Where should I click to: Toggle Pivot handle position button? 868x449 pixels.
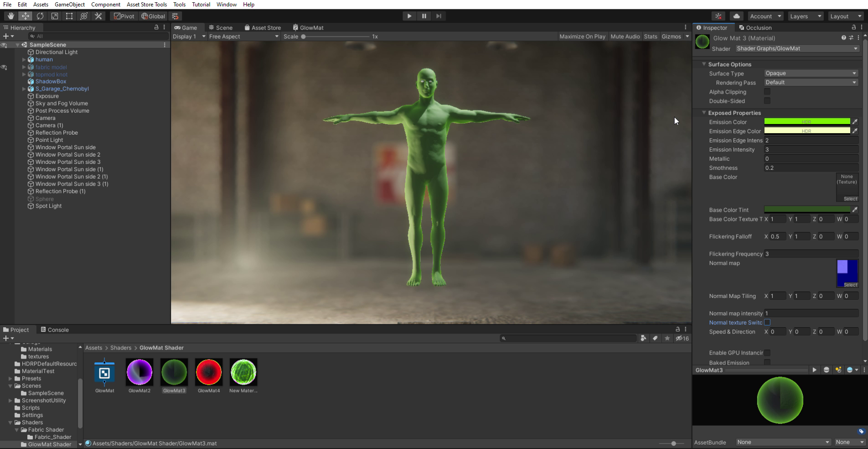124,16
